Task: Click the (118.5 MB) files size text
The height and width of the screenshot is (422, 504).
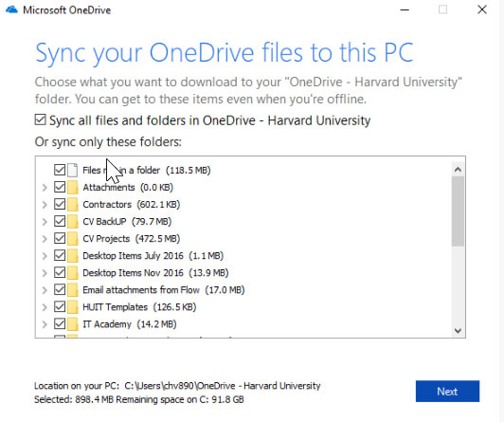Action: (x=188, y=170)
